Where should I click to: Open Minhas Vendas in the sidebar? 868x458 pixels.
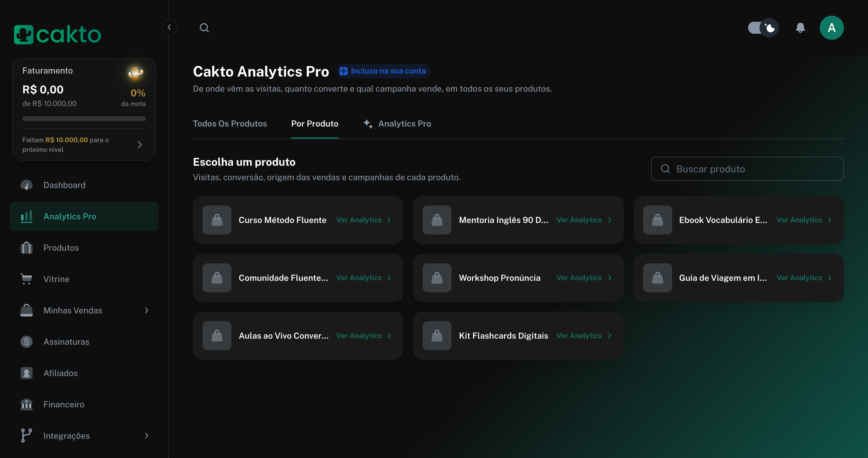[x=84, y=310]
